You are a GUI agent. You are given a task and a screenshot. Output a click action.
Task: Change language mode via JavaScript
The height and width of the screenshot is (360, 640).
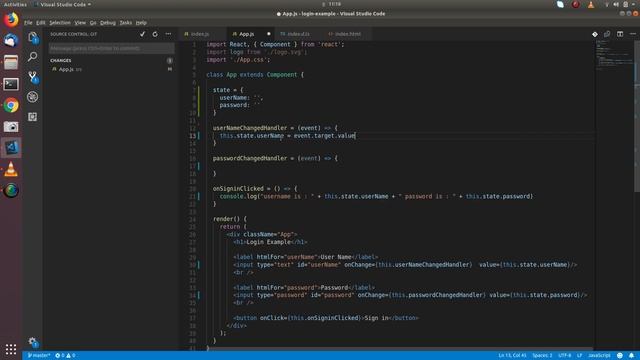pos(599,356)
